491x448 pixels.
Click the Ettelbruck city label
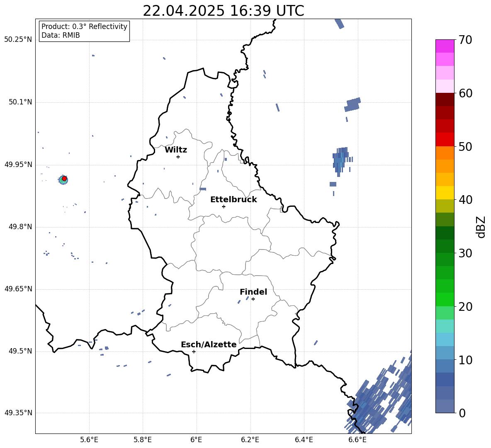click(x=233, y=200)
